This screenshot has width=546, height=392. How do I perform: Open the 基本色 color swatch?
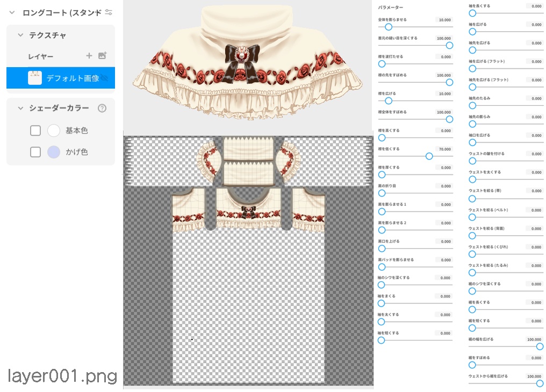tap(53, 130)
